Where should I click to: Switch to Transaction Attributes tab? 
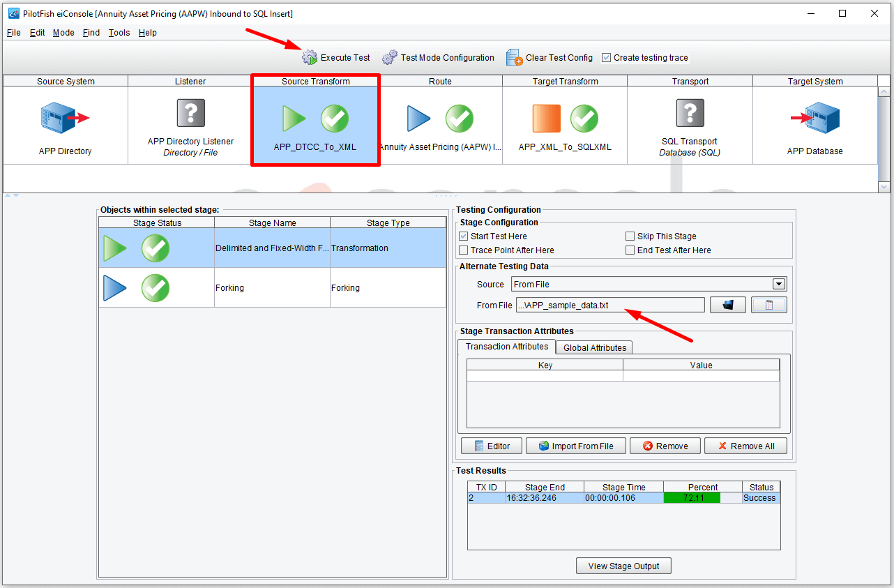click(507, 347)
